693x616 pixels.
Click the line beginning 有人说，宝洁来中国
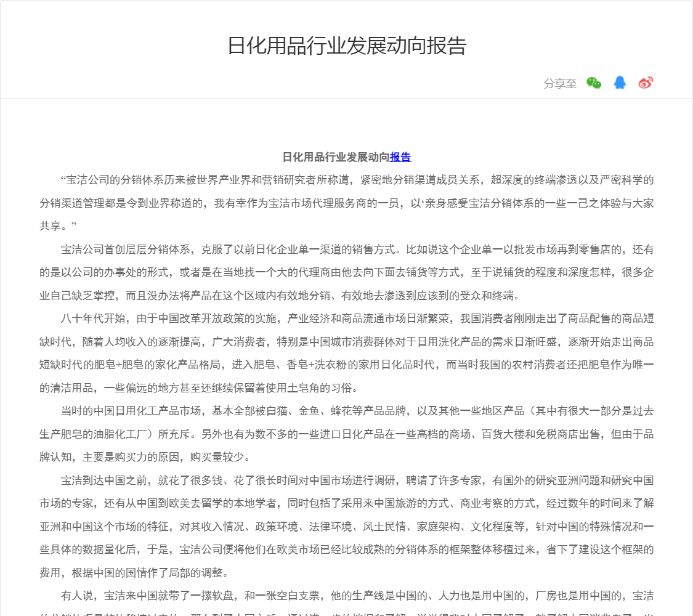(357, 596)
